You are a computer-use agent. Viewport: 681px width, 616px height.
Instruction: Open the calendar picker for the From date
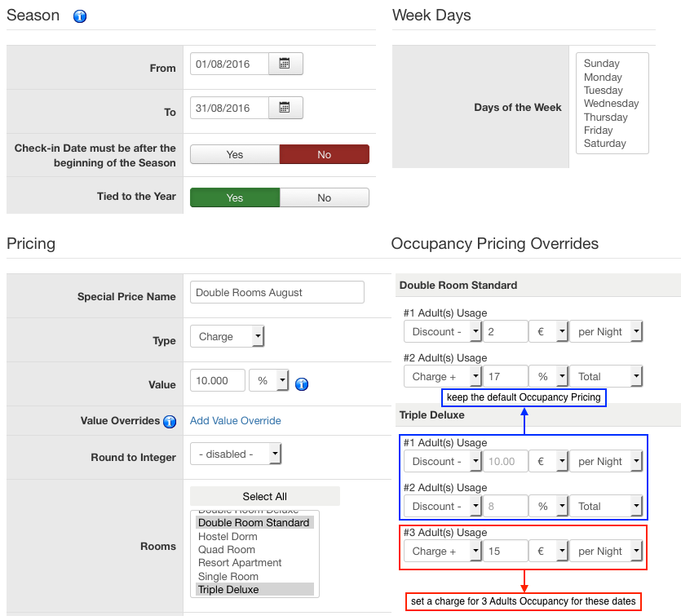(285, 64)
